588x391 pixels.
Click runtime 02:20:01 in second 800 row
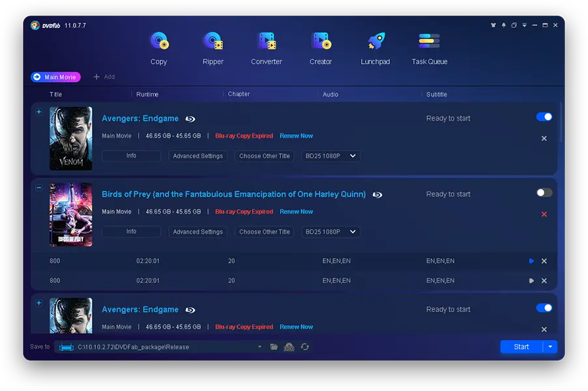148,280
